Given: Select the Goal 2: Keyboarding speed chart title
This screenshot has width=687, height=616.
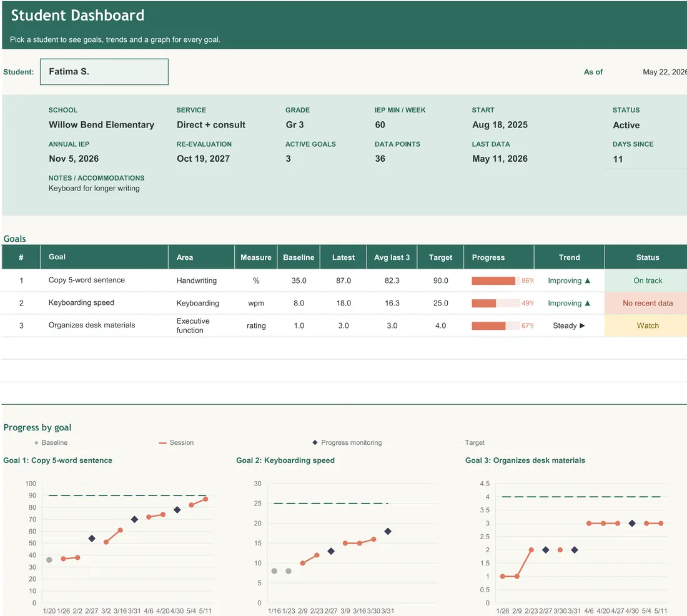Looking at the screenshot, I should coord(285,460).
